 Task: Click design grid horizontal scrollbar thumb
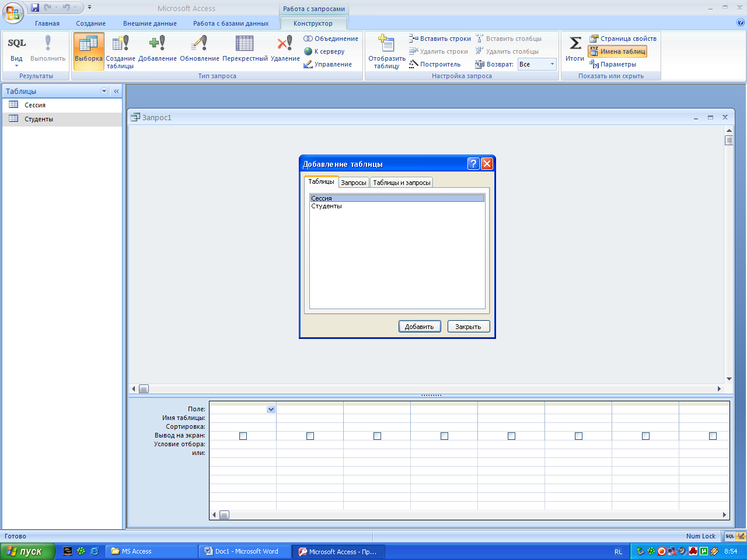[x=224, y=515]
